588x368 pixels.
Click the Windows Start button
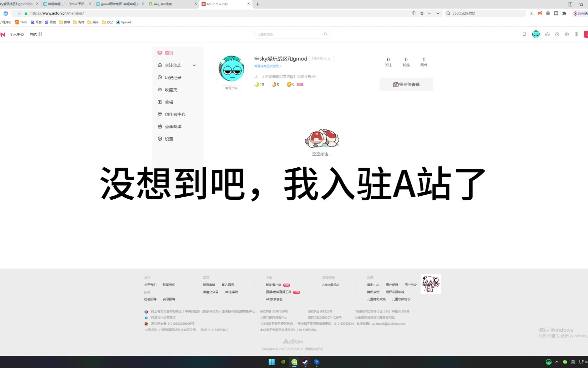click(x=272, y=362)
